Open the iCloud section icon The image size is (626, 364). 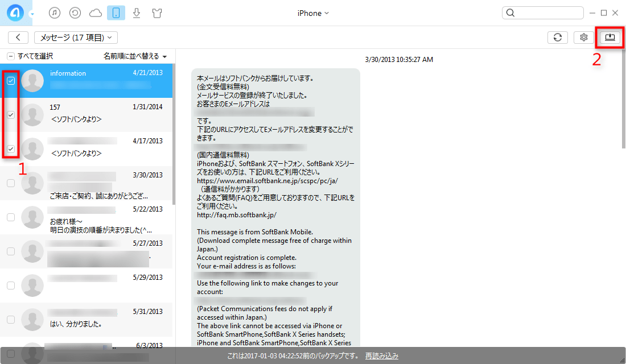pos(95,13)
